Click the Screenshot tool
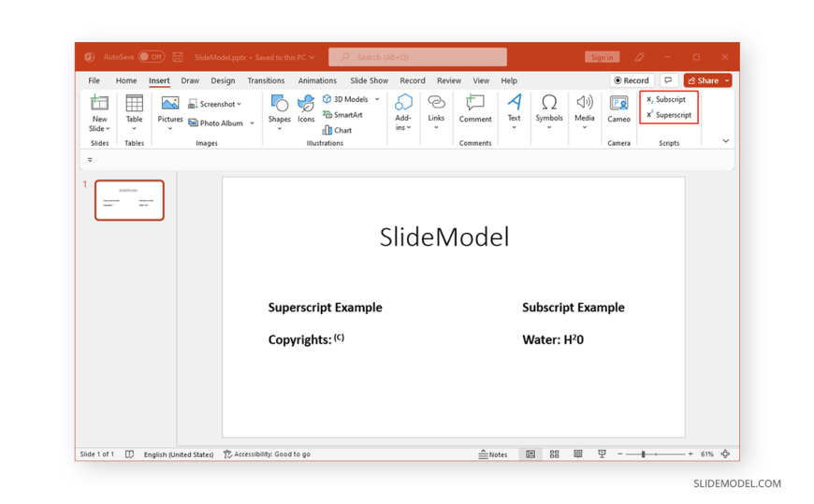The width and height of the screenshot is (814, 504). [x=214, y=105]
